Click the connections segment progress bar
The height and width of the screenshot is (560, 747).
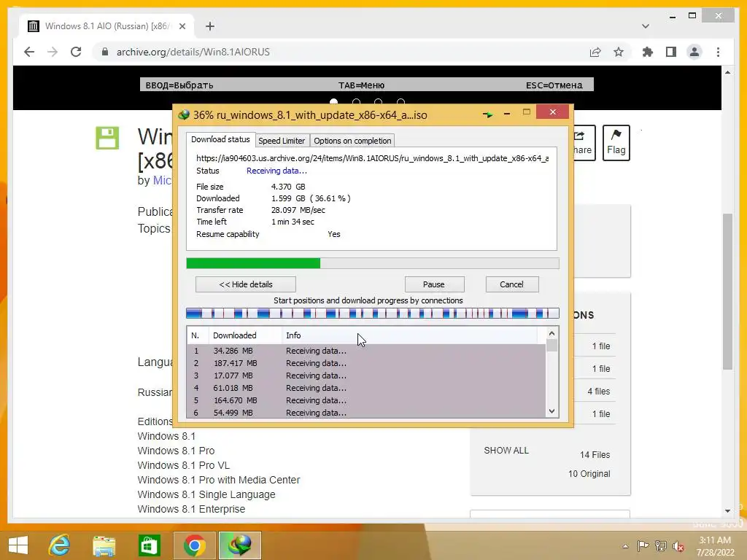point(373,313)
